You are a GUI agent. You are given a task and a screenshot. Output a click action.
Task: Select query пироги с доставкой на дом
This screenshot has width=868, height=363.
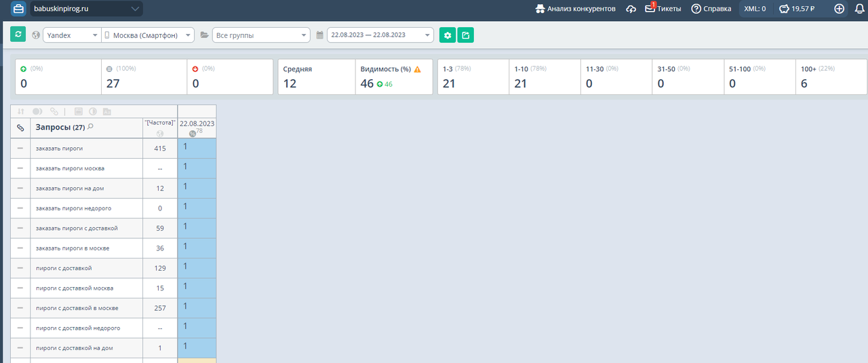[75, 348]
